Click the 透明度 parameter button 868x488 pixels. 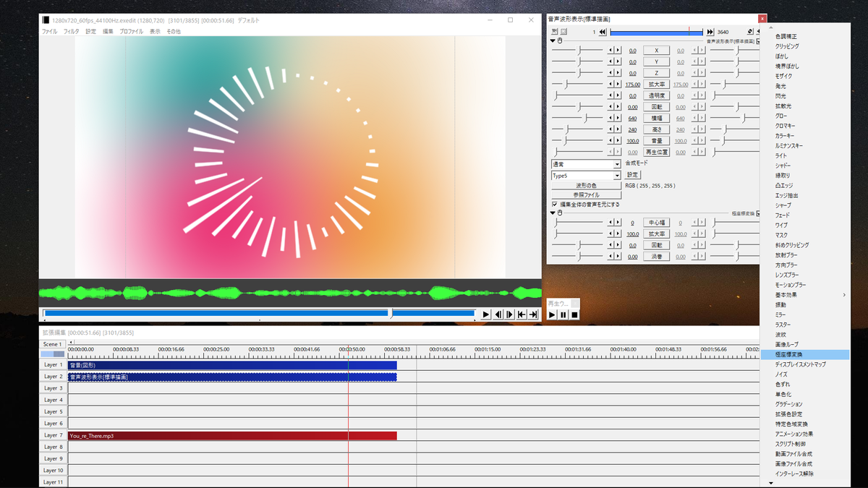(x=657, y=95)
